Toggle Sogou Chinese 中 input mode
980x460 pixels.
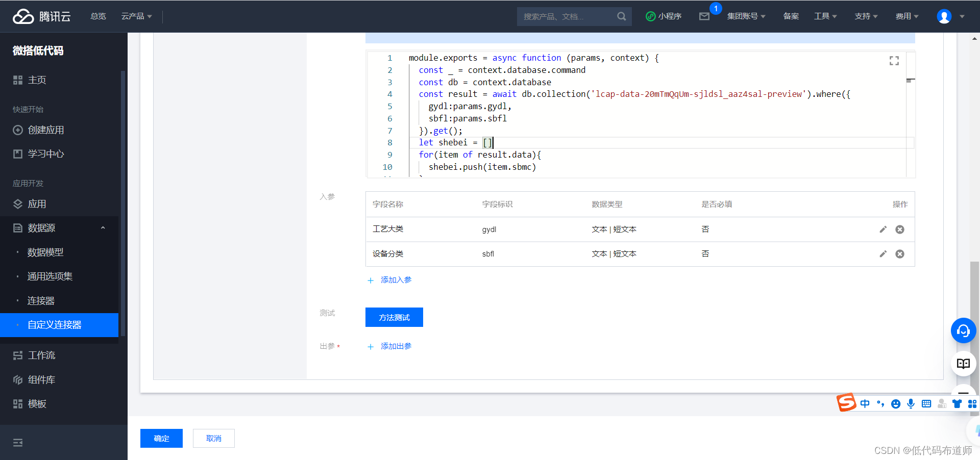pos(865,404)
